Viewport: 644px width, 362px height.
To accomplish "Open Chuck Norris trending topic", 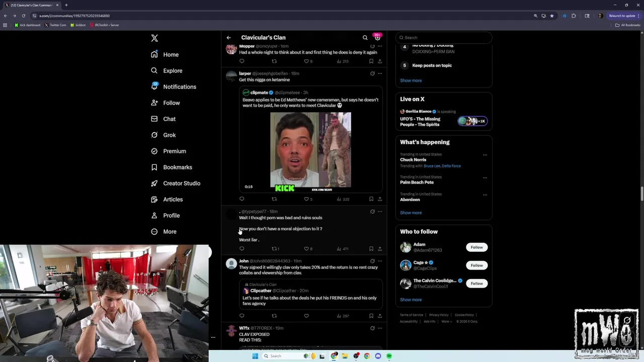I will click(x=413, y=160).
